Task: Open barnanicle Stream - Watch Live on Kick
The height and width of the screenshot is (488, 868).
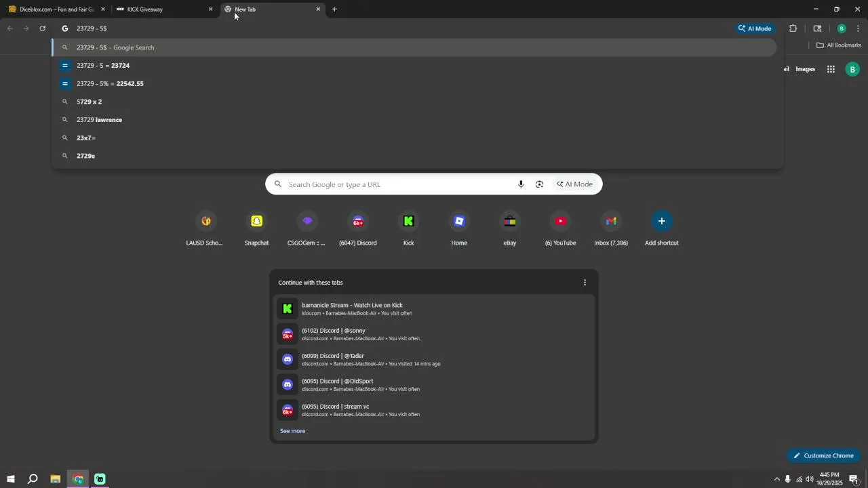Action: tap(434, 309)
